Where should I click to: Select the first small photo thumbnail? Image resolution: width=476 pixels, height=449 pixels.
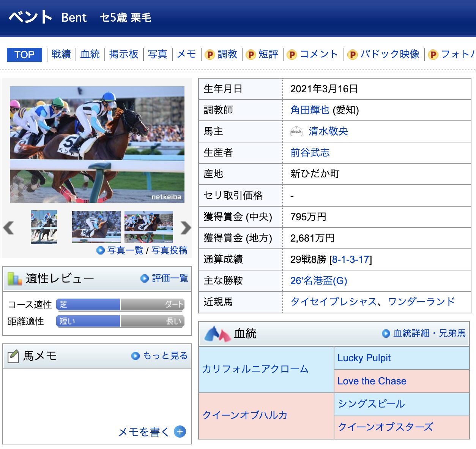pyautogui.click(x=44, y=227)
